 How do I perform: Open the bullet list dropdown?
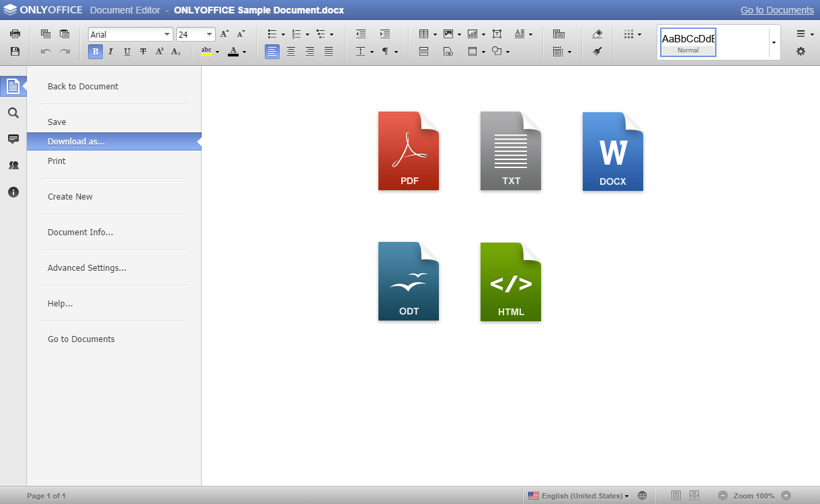pos(283,34)
